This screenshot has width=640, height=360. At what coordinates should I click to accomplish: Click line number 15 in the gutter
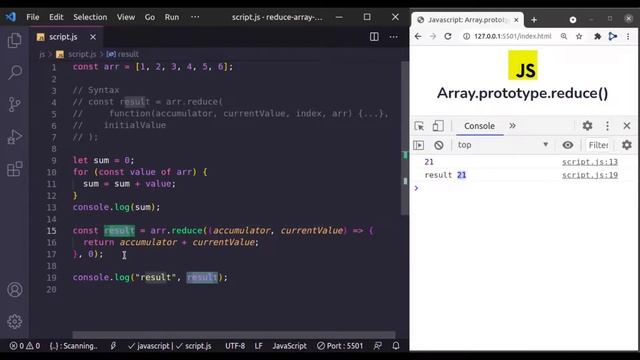click(52, 231)
